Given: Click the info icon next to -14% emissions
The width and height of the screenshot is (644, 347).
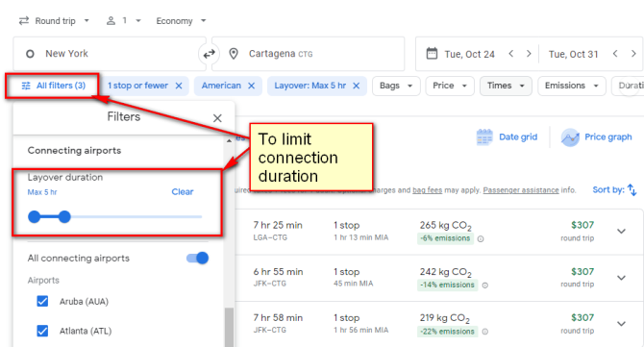Looking at the screenshot, I should (485, 285).
